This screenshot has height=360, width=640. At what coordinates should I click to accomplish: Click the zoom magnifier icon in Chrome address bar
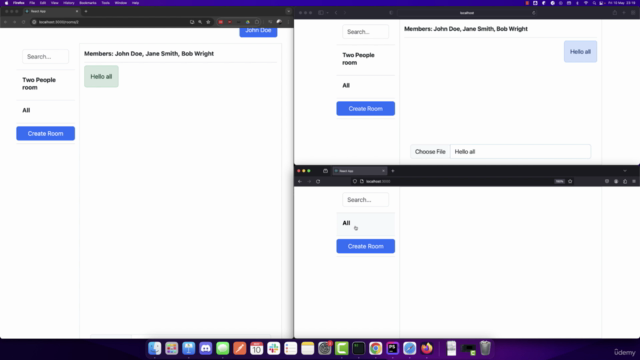[x=200, y=22]
